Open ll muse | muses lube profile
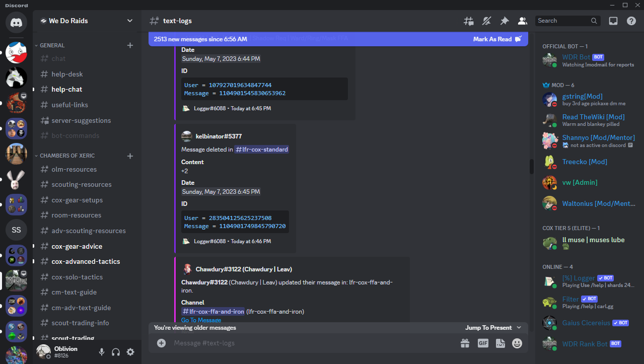 pos(588,243)
